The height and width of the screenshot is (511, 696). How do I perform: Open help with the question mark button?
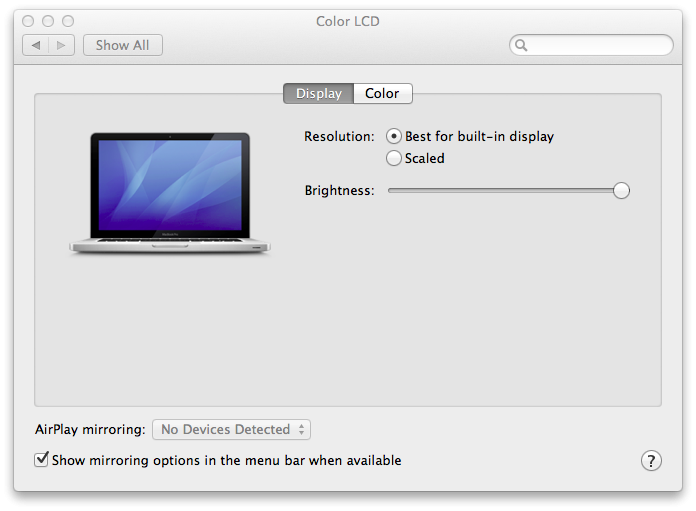pyautogui.click(x=651, y=460)
